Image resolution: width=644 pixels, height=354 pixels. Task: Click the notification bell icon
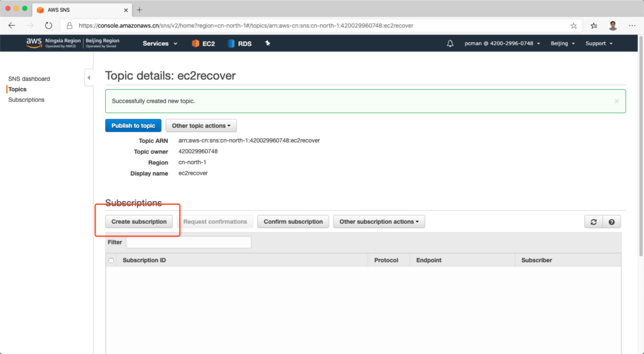[x=450, y=43]
